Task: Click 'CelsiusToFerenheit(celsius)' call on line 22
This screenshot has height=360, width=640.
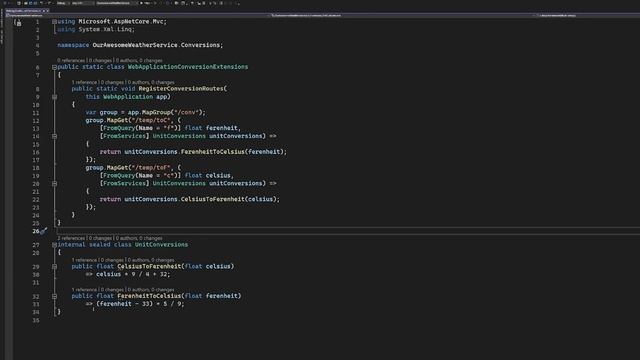Action: tap(229, 199)
